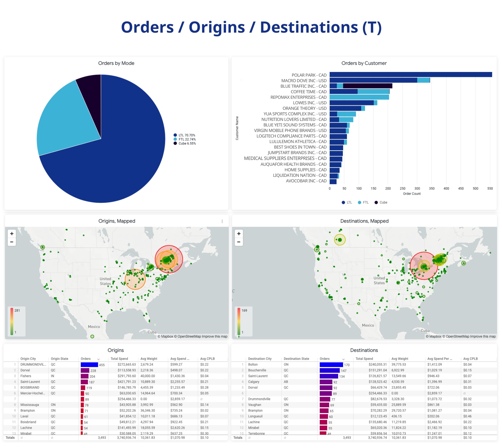This screenshot has height=448, width=502.
Task: Toggle FTL in pie chart legend
Action: tap(185, 139)
